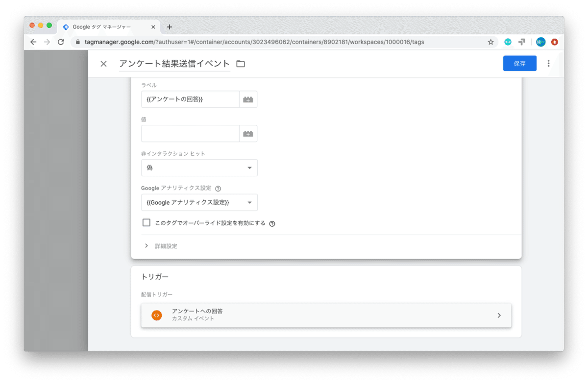Image resolution: width=588 pixels, height=383 pixels.
Task: Click the blue 保存 save button
Action: tap(519, 64)
